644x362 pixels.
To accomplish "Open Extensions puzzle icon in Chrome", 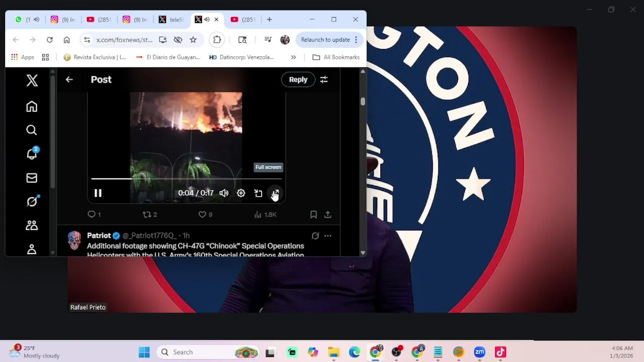I will coord(217,40).
